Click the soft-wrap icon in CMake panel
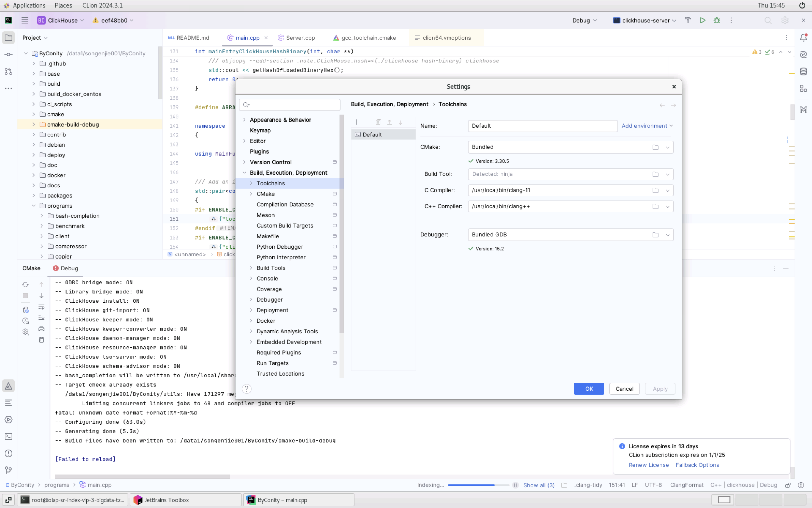The image size is (812, 508). point(41,307)
